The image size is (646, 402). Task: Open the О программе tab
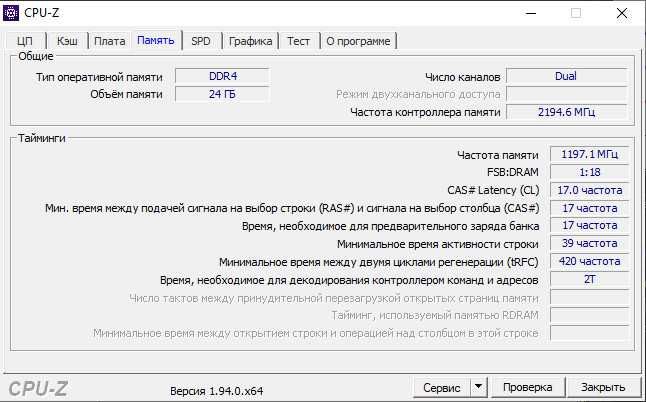358,41
